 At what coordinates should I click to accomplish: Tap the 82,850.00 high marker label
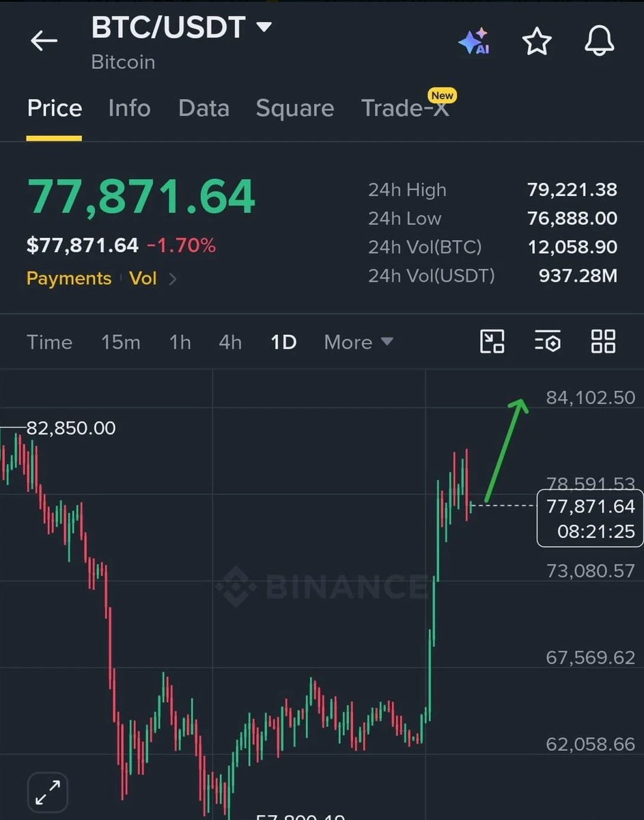click(x=71, y=428)
